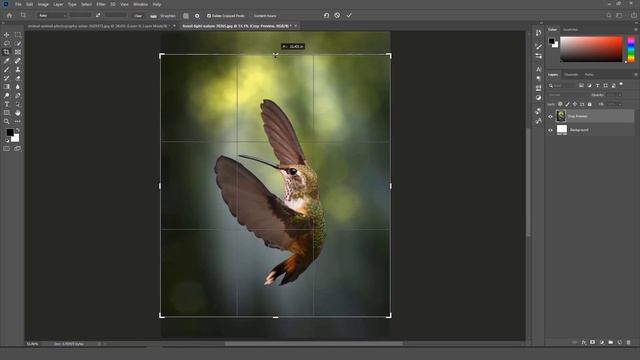Select the Eraser tool

(x=18, y=78)
